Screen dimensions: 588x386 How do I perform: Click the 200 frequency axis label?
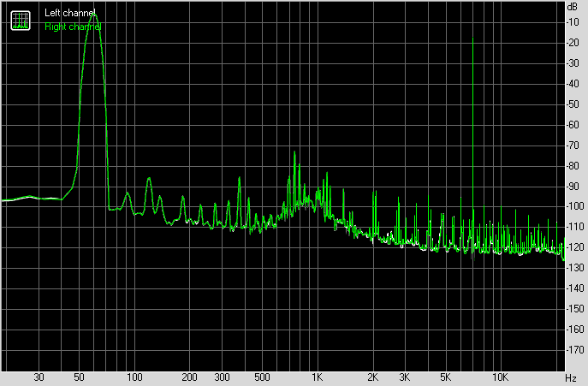[x=189, y=377]
